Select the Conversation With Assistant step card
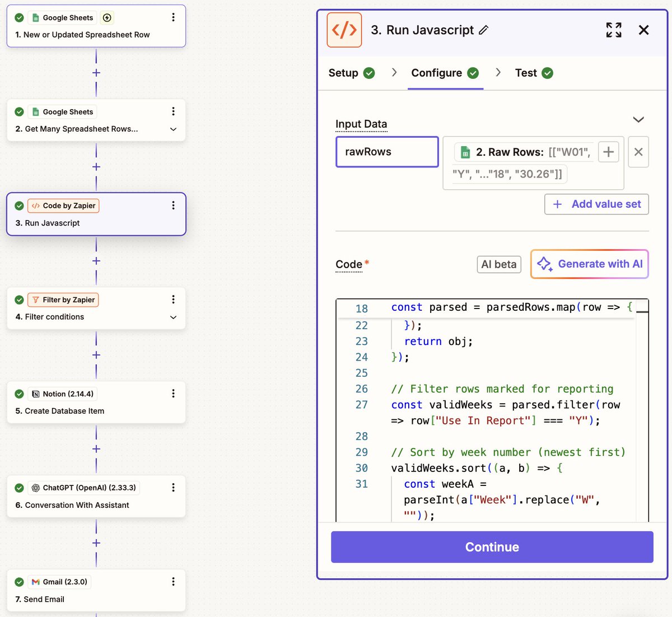 96,497
